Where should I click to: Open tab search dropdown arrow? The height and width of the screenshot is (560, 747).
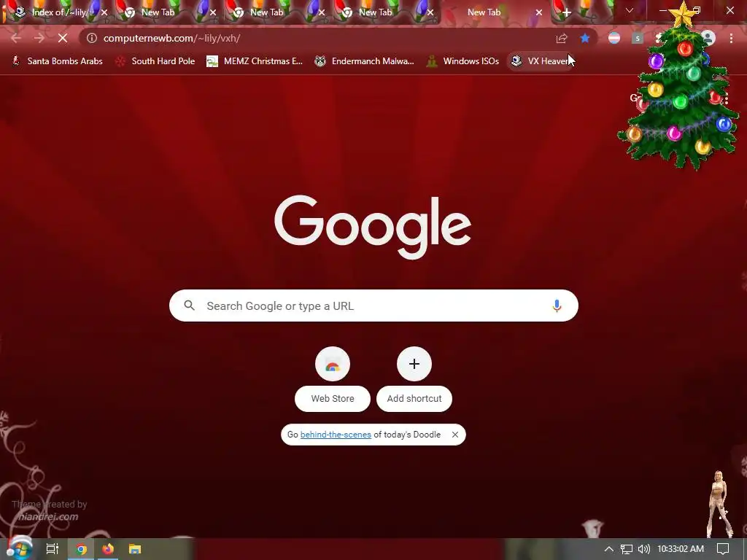point(630,10)
